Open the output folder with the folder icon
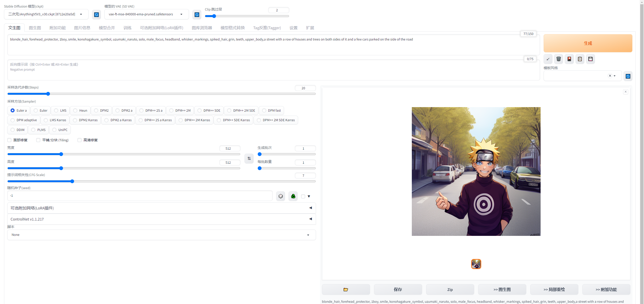Viewport: 644px width, 304px height. pos(346,289)
